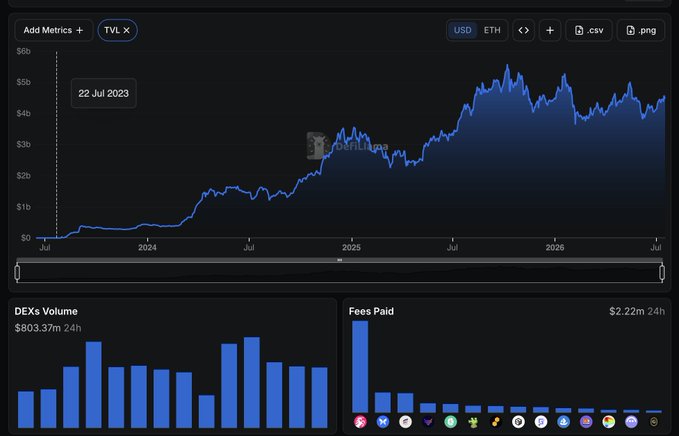Click the first bar in DEXs Volume chart
Screen dimensions: 679x436
click(26, 410)
